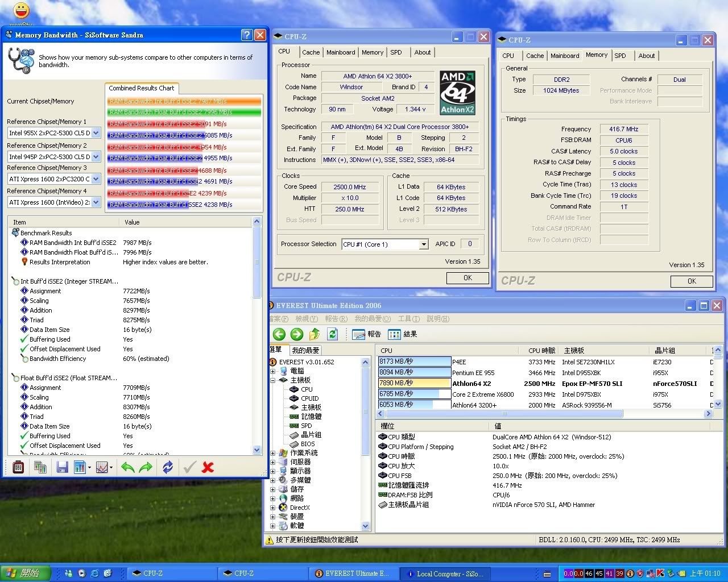Click the CPU 時脈 column header in EVEREST
Screen dimensions: 728x582
click(x=541, y=351)
